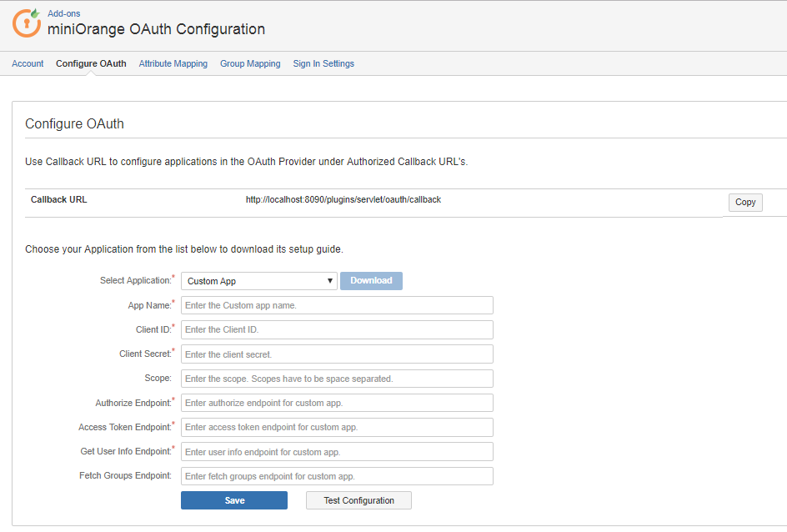Image resolution: width=787 pixels, height=532 pixels.
Task: Switch to the Account tab
Action: [28, 63]
